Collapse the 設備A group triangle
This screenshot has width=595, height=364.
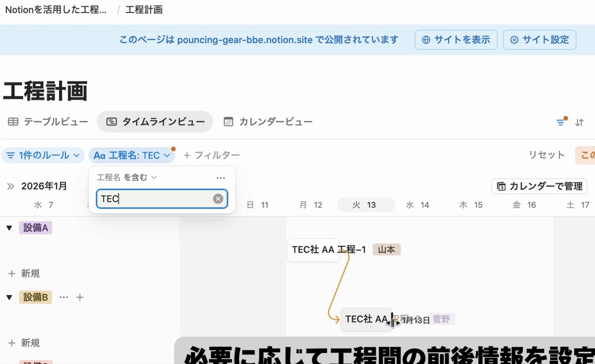[9, 228]
